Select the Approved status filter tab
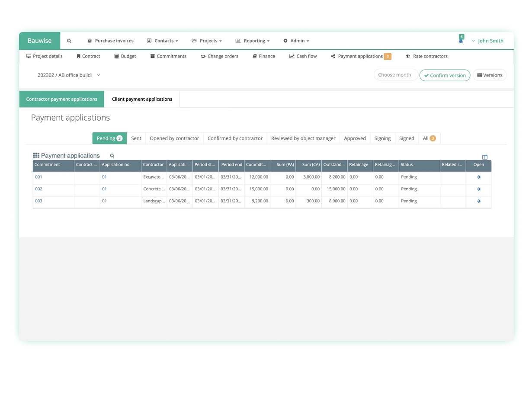This screenshot has height=416, width=532. pyautogui.click(x=355, y=138)
